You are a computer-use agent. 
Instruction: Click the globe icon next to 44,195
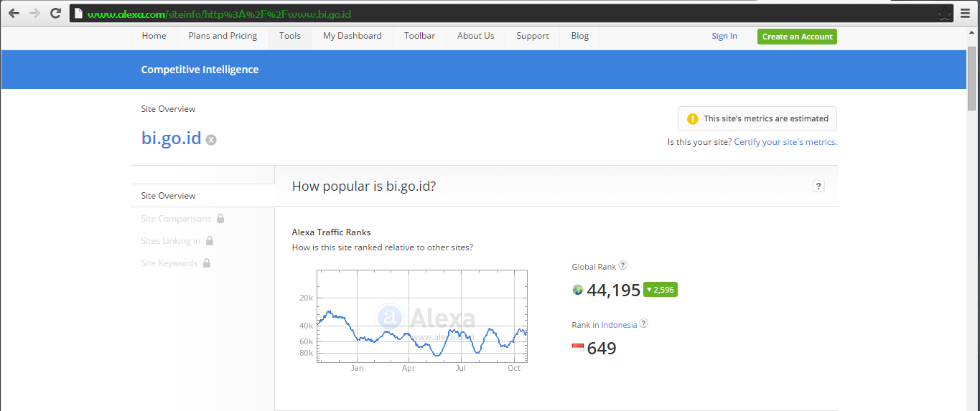[x=577, y=290]
